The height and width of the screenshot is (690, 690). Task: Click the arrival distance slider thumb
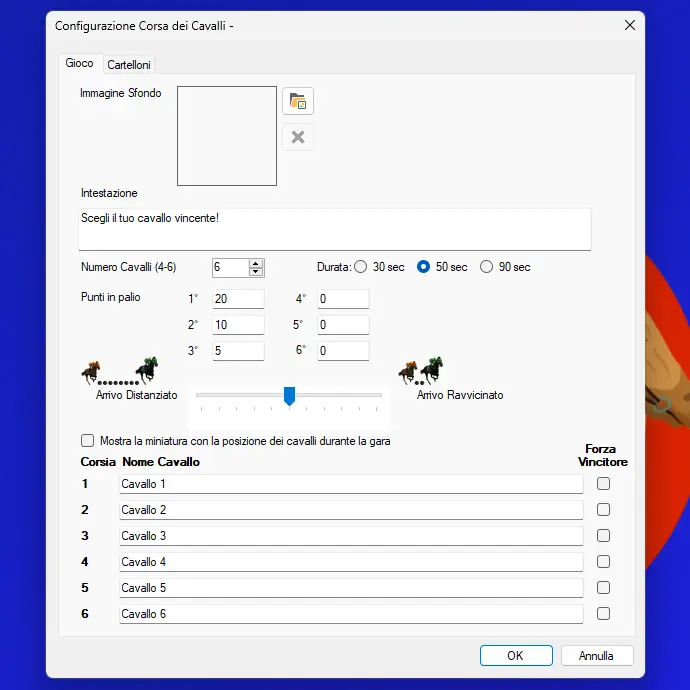[x=289, y=396]
